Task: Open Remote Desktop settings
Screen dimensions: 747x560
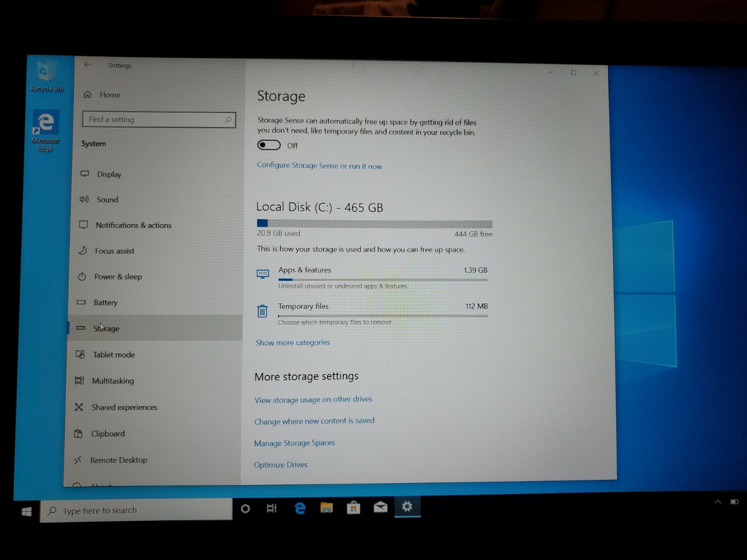Action: coord(119,460)
